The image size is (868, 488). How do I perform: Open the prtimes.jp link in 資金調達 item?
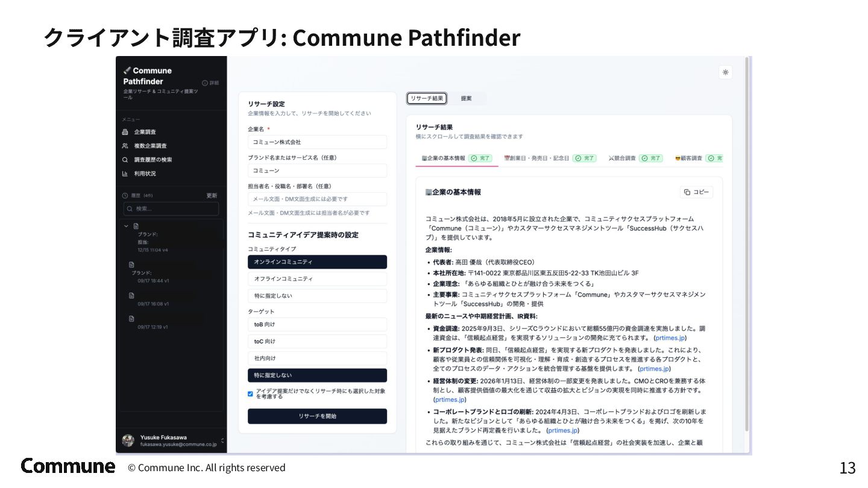coord(670,338)
